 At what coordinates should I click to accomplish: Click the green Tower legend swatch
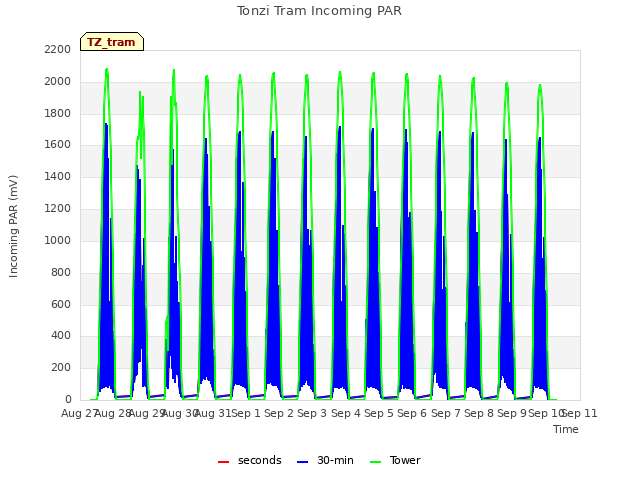tap(375, 462)
